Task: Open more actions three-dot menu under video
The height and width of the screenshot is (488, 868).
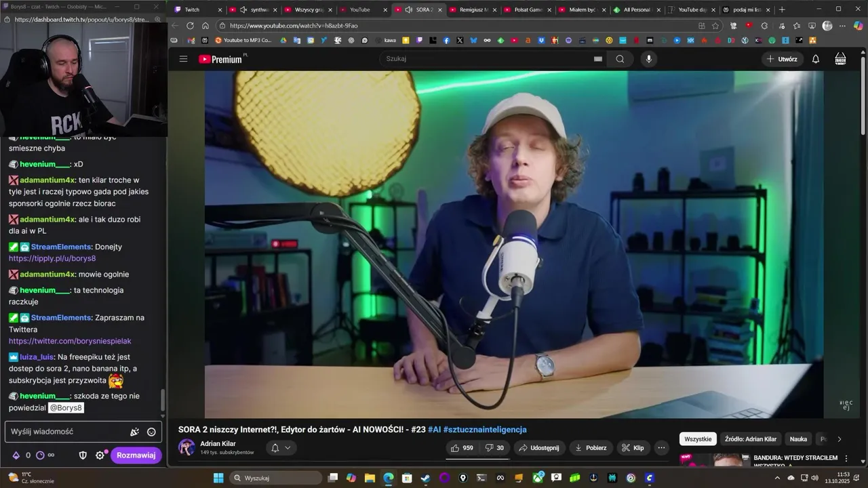Action: (x=661, y=448)
